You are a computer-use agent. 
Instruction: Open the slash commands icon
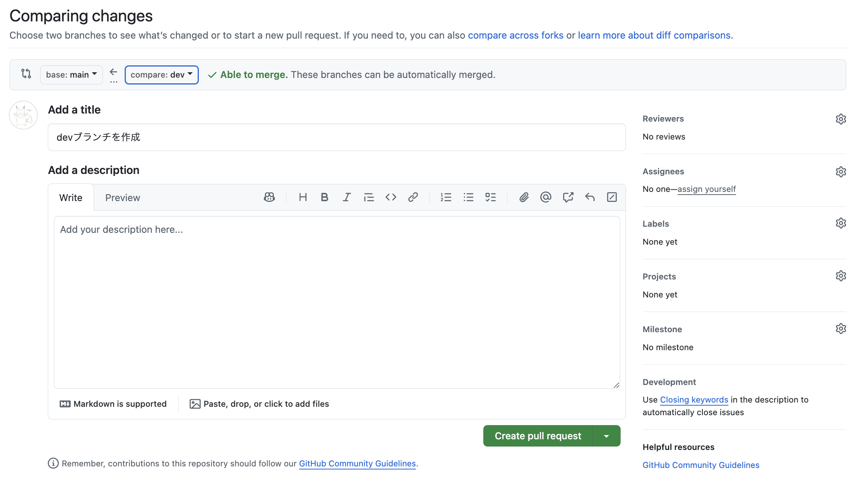(612, 197)
